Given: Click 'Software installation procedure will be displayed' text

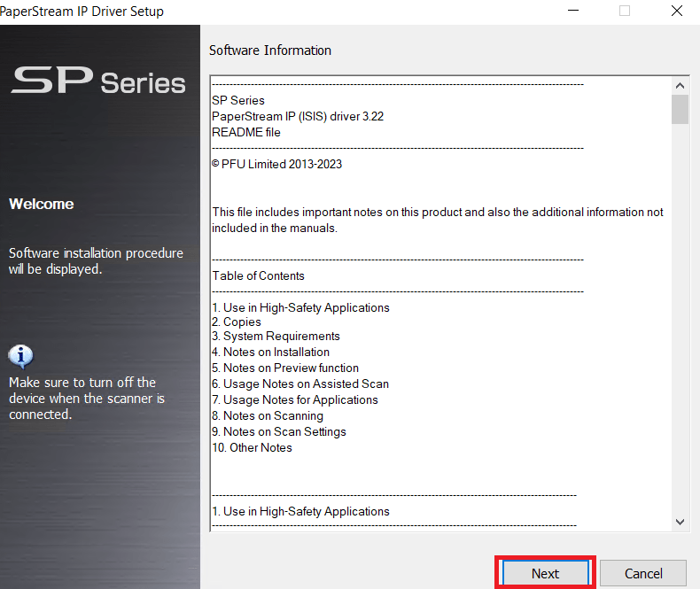Looking at the screenshot, I should tap(96, 261).
